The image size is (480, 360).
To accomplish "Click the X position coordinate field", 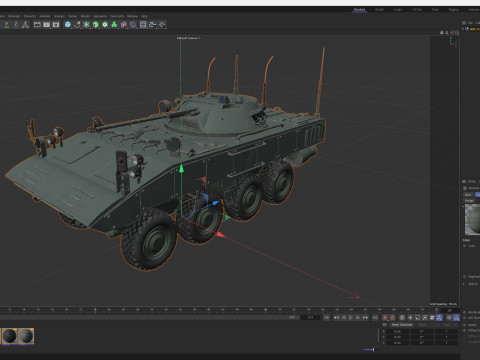I will coord(398,331).
